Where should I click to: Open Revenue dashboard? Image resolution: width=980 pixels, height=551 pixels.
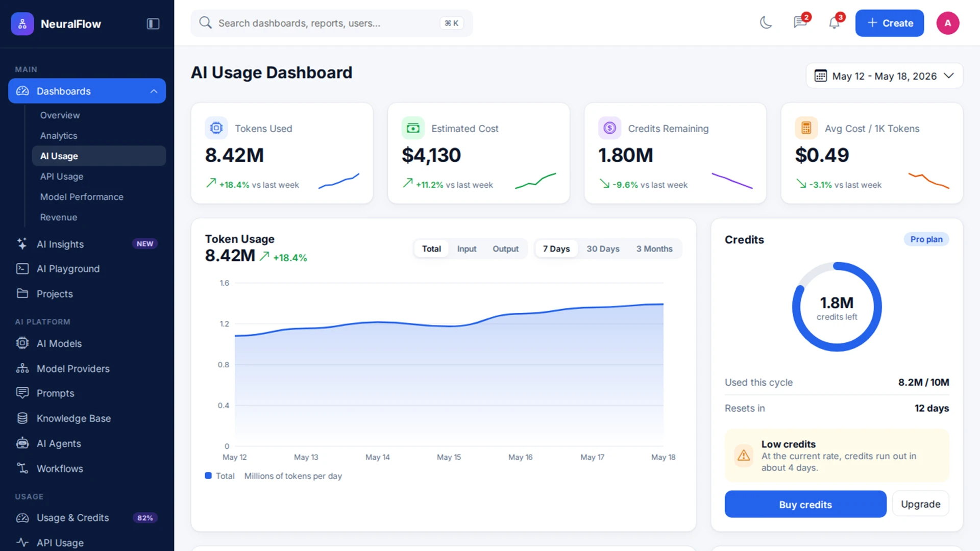(99, 217)
